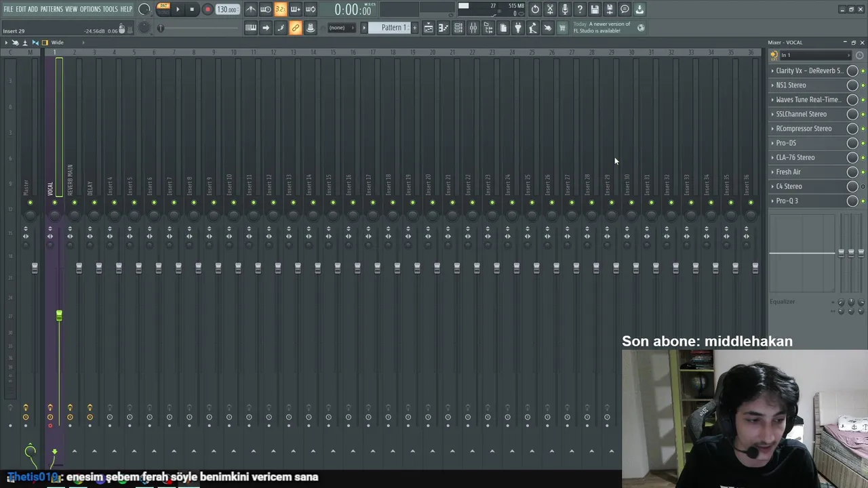Expand CLA-76 Stereo slot arrow
This screenshot has height=488, width=868.
pyautogui.click(x=772, y=157)
